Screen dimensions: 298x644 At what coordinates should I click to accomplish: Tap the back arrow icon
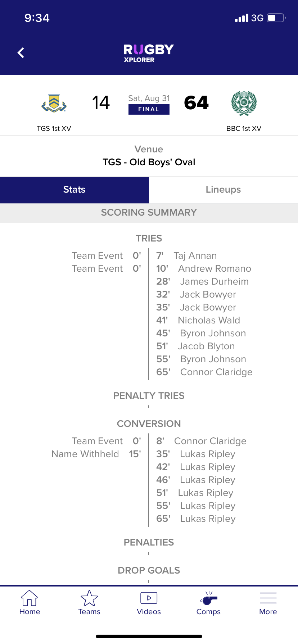point(21,53)
